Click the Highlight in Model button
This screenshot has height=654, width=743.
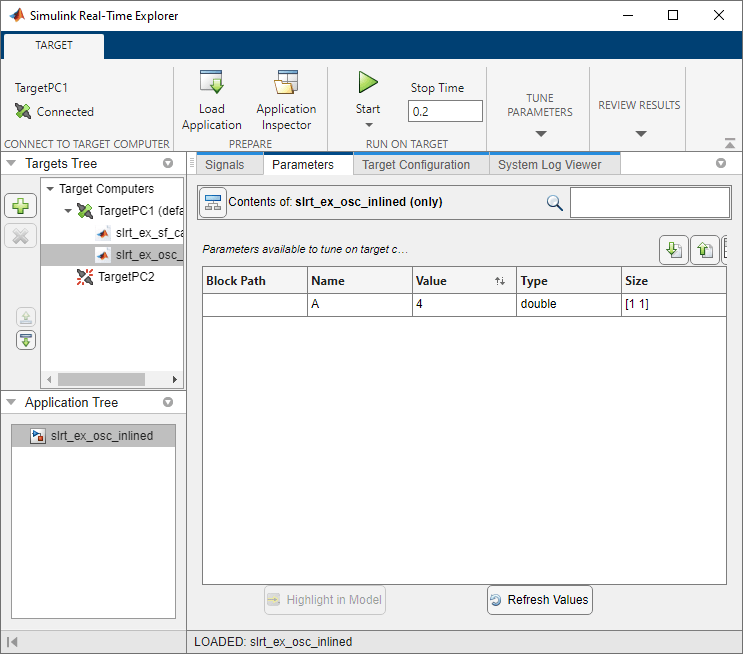click(x=325, y=600)
